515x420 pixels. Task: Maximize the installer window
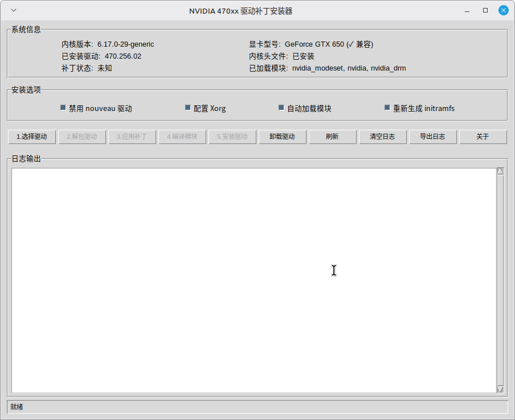pos(485,10)
